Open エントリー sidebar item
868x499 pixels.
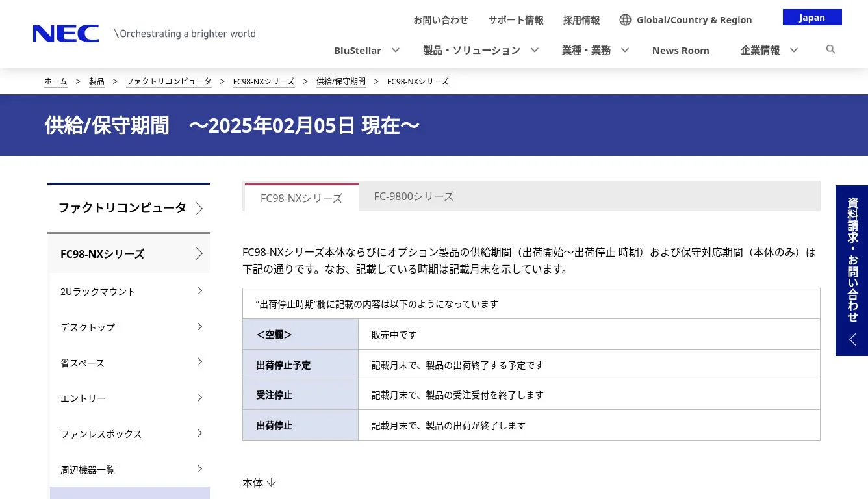[x=130, y=398]
